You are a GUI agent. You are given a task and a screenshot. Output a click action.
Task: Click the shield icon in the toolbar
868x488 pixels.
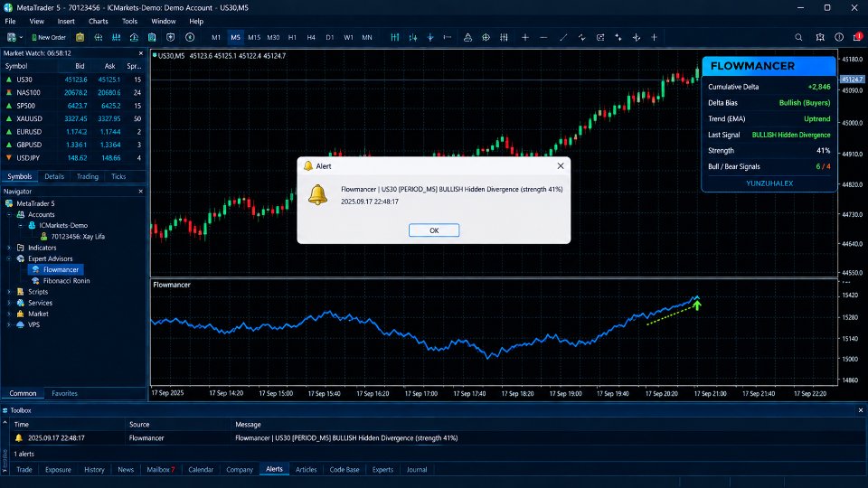171,37
